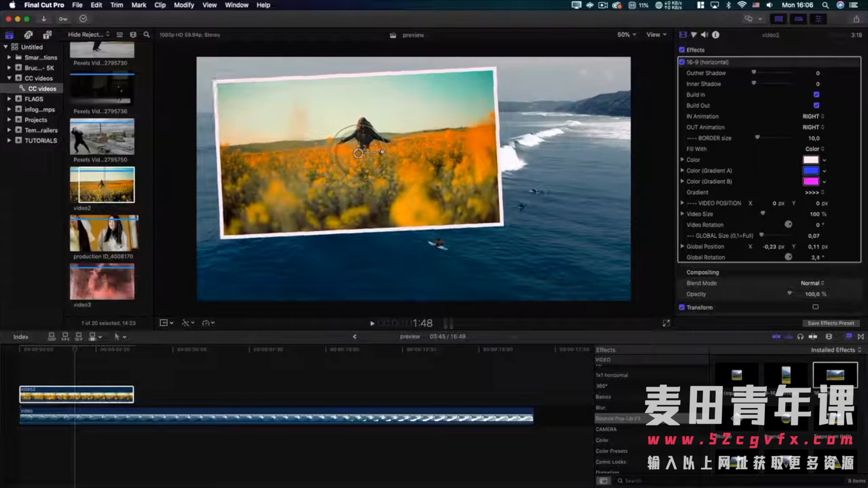Change IN Animation RIGHT dropdown
868x488 pixels.
[x=813, y=117]
